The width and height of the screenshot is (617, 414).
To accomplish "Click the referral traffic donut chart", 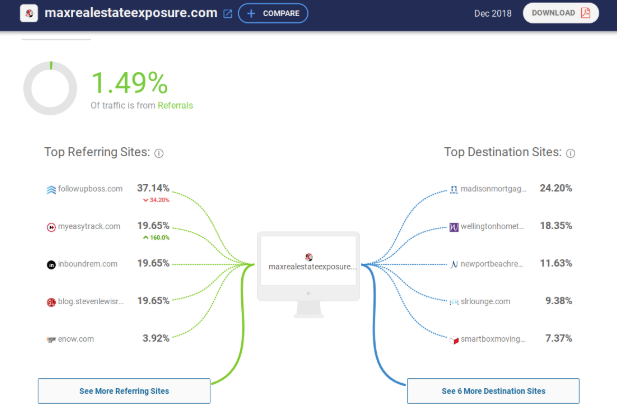I will pos(50,88).
